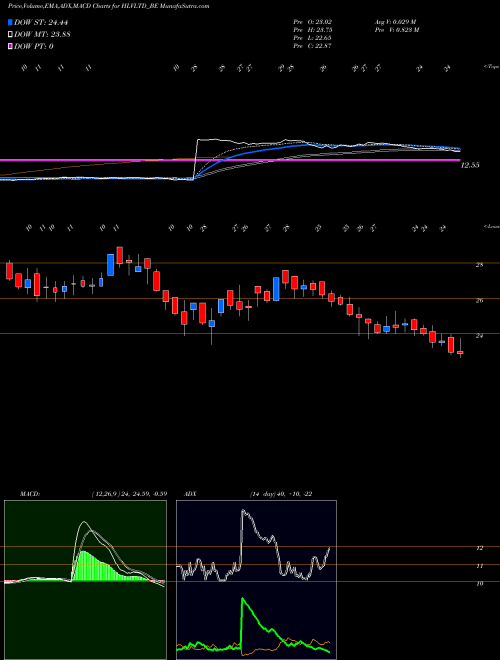
Task: Click the 'ADX' panel label
Action: (190, 494)
